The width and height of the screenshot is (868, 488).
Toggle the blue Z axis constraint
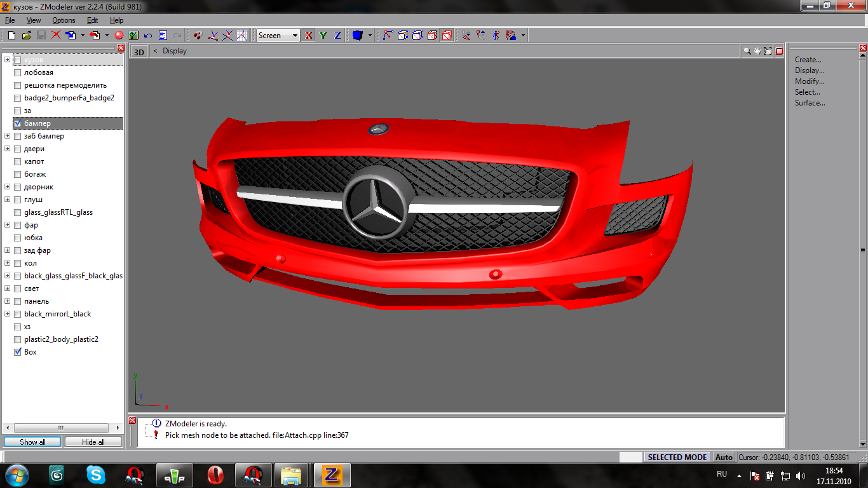tap(337, 36)
